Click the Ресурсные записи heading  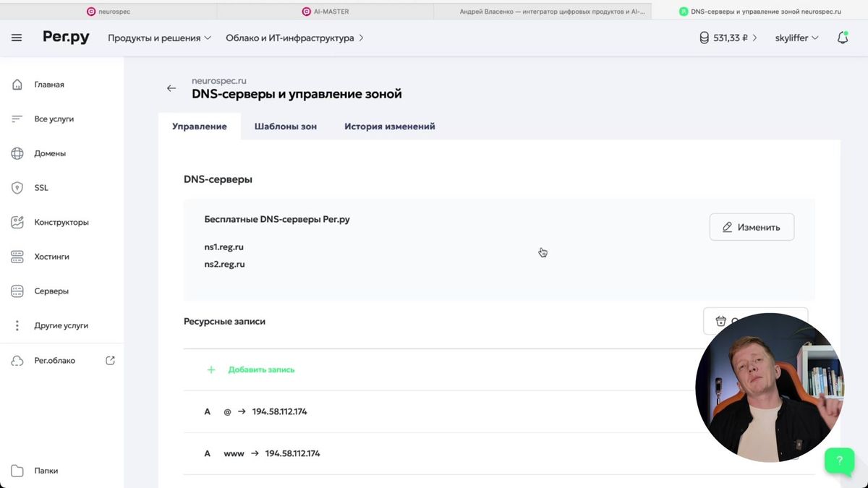click(x=224, y=321)
